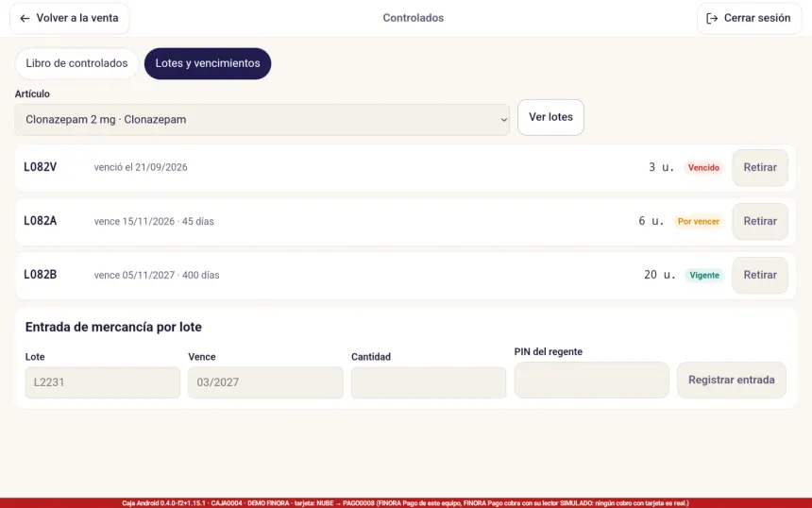Retirar lot L082A expiring in 45 days

tap(760, 222)
